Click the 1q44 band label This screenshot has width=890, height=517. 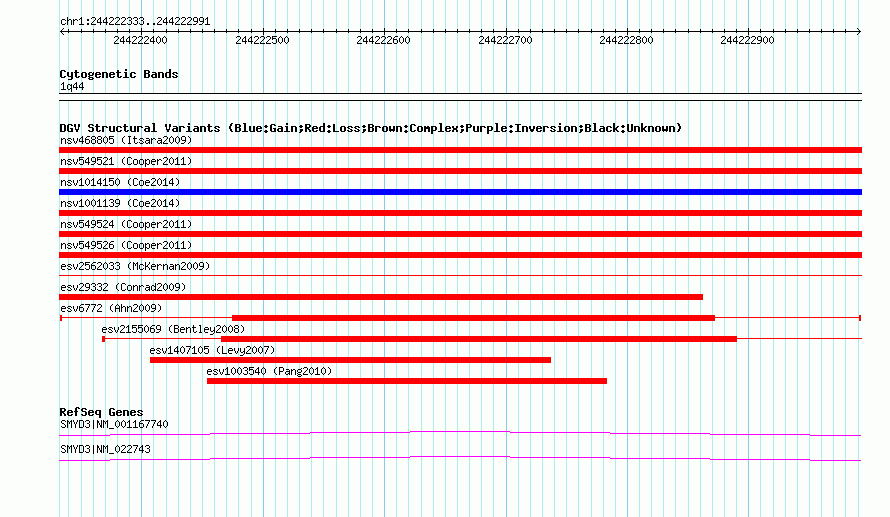click(72, 87)
